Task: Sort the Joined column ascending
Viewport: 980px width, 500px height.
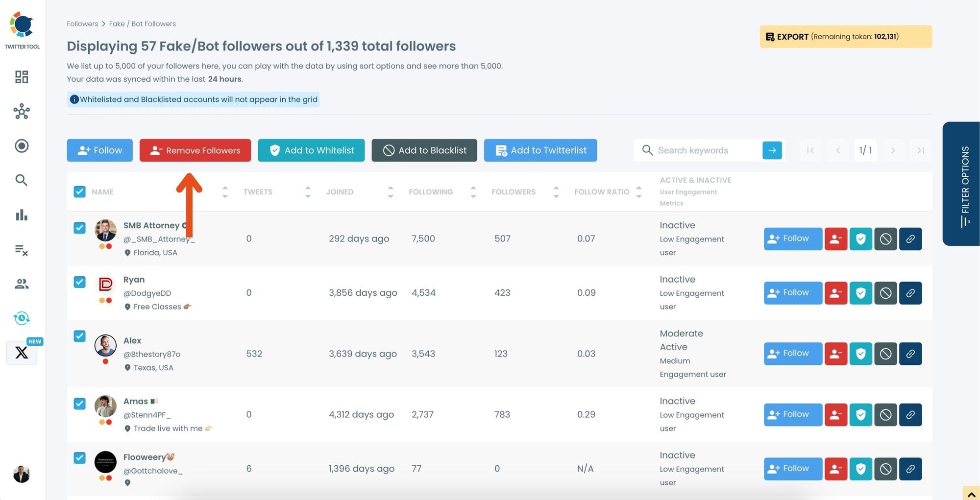Action: tap(391, 188)
